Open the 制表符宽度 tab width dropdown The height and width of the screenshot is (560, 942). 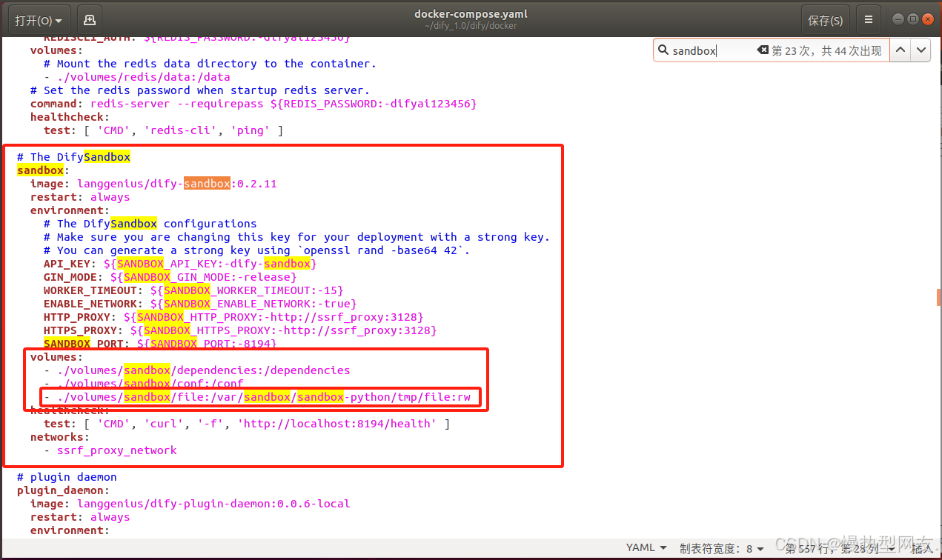coord(721,548)
